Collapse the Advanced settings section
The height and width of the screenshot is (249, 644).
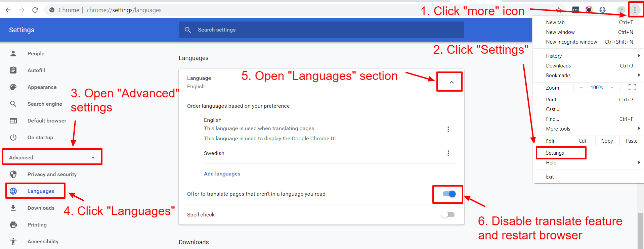pos(52,157)
